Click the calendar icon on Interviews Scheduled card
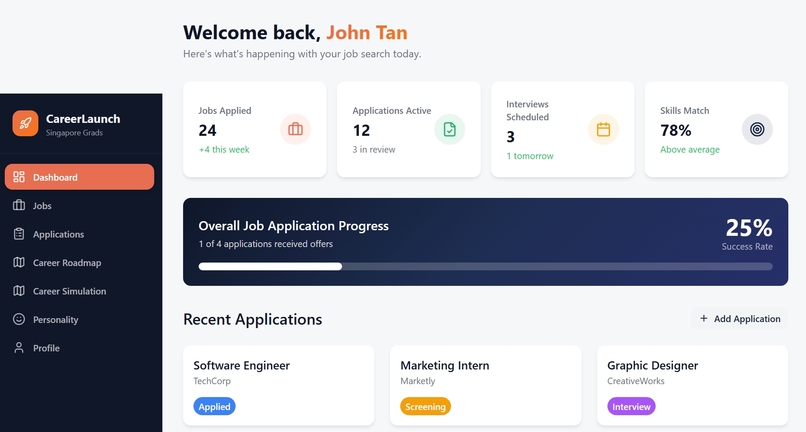 (x=603, y=129)
